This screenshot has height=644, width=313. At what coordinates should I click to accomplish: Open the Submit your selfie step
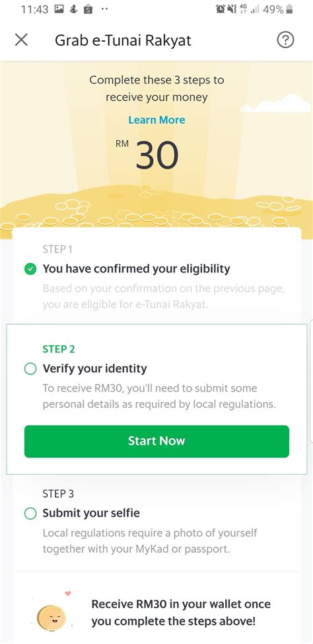pos(156,522)
